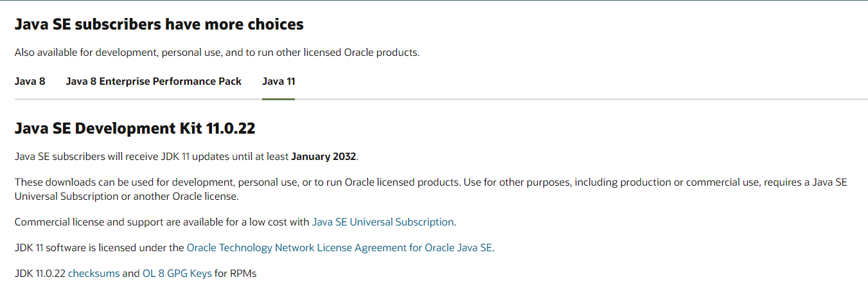
Task: Click the JDK 11.0.22 checksums link
Action: tap(94, 274)
